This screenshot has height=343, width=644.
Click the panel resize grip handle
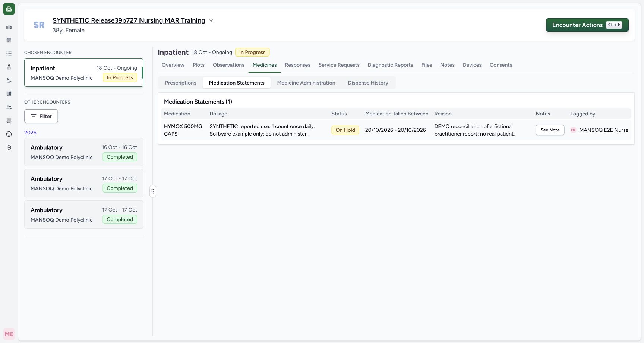153,191
